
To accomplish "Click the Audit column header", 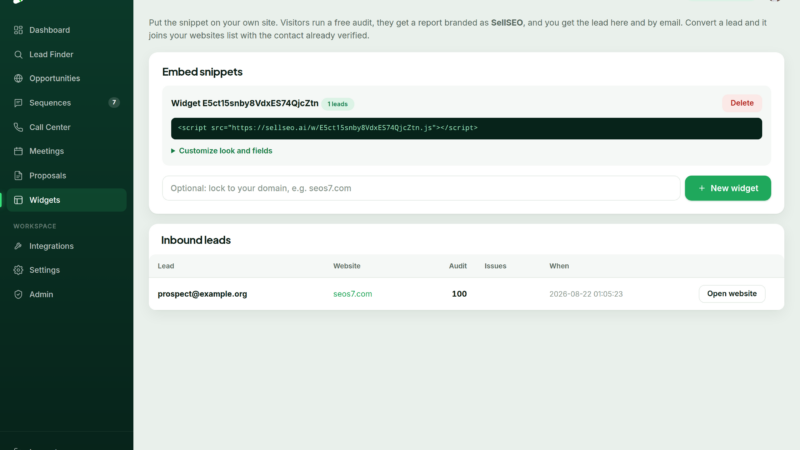I will click(x=458, y=266).
